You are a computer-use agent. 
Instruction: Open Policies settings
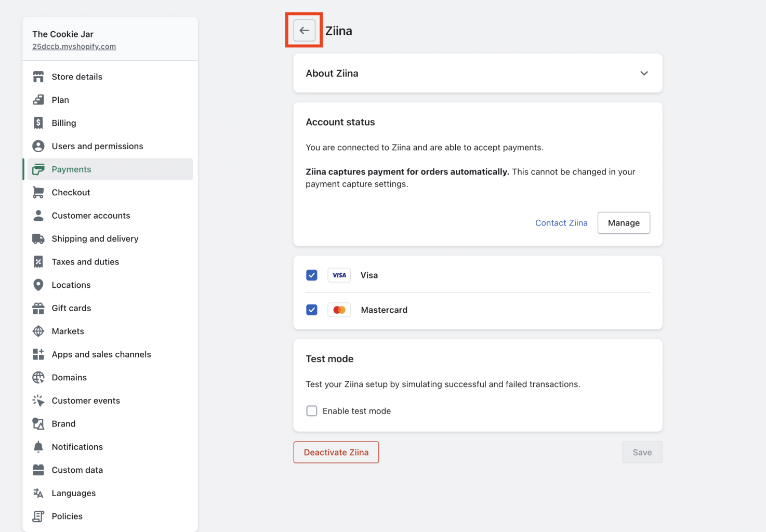pyautogui.click(x=110, y=516)
